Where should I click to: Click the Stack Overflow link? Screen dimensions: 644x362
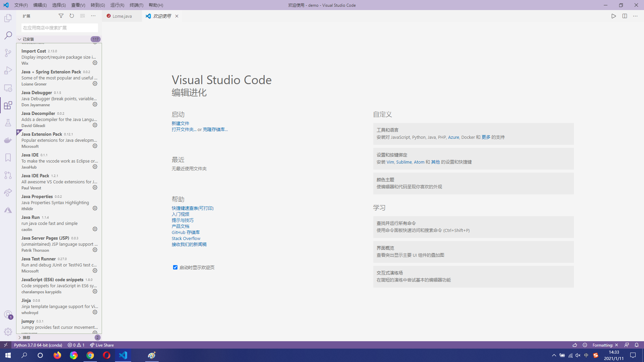(x=186, y=238)
